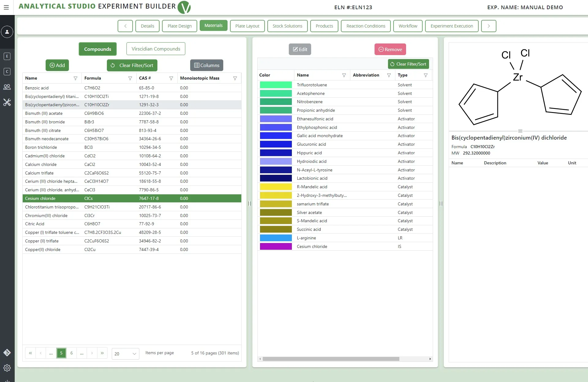This screenshot has height=382, width=588.
Task: Open the tools wrench sidebar icon
Action: click(7, 102)
